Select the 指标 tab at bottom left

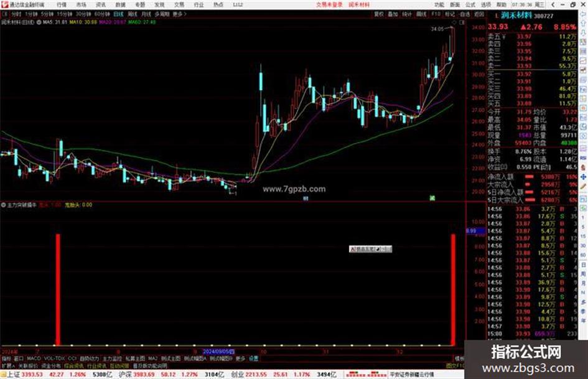pos(6,358)
